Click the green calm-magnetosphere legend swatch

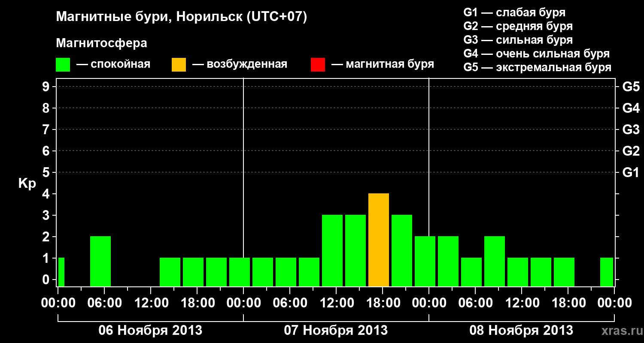[63, 65]
